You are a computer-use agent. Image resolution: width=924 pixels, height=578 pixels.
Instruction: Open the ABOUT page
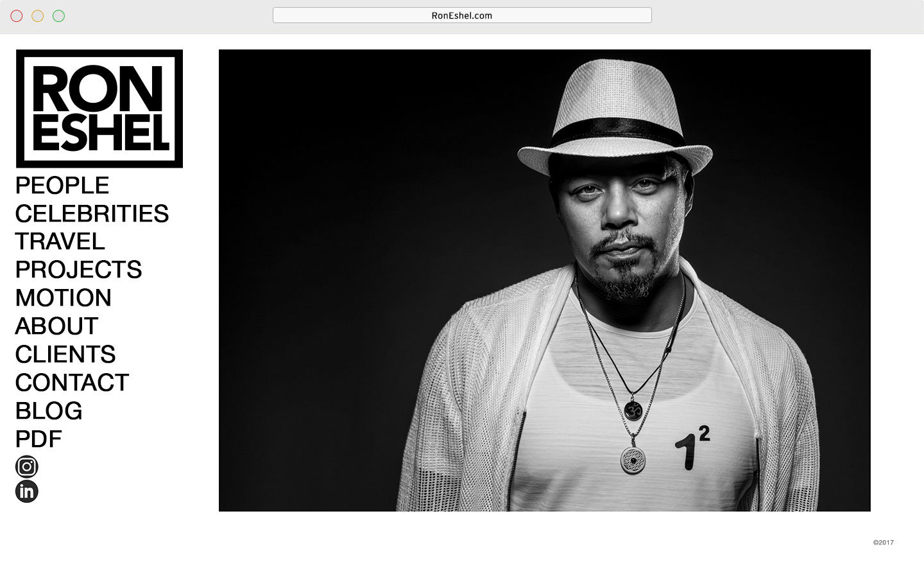[x=56, y=326]
